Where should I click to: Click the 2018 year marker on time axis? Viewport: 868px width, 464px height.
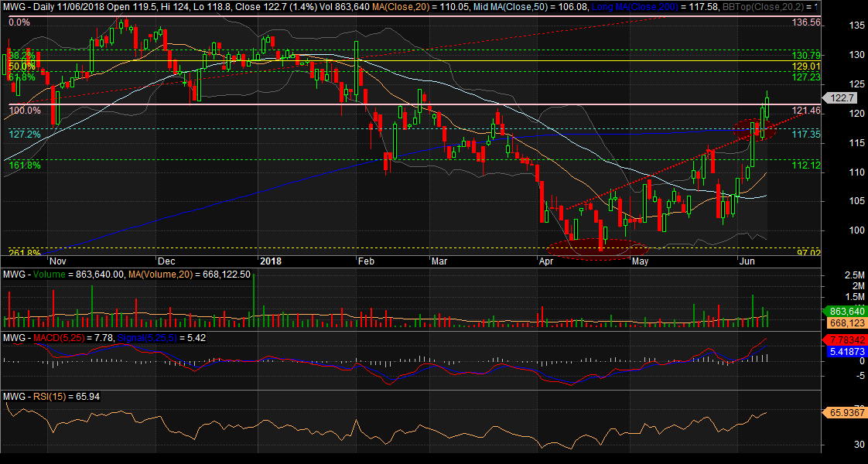point(272,261)
